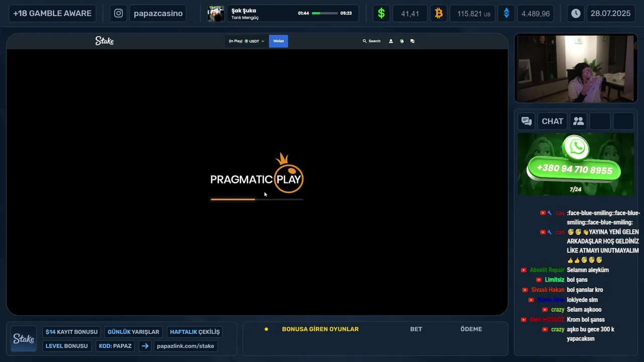Viewport: 644px width, 362px height.
Task: Click the LEVEL BONUSU button
Action: click(x=66, y=346)
